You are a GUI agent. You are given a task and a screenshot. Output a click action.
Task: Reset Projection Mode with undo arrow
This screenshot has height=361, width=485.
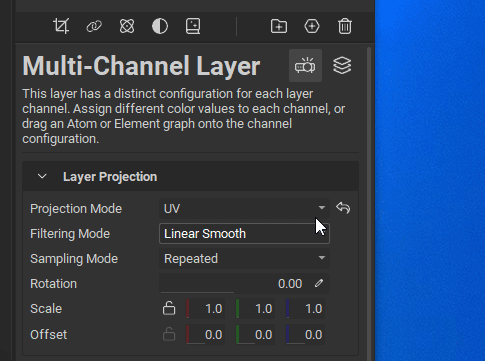(343, 208)
